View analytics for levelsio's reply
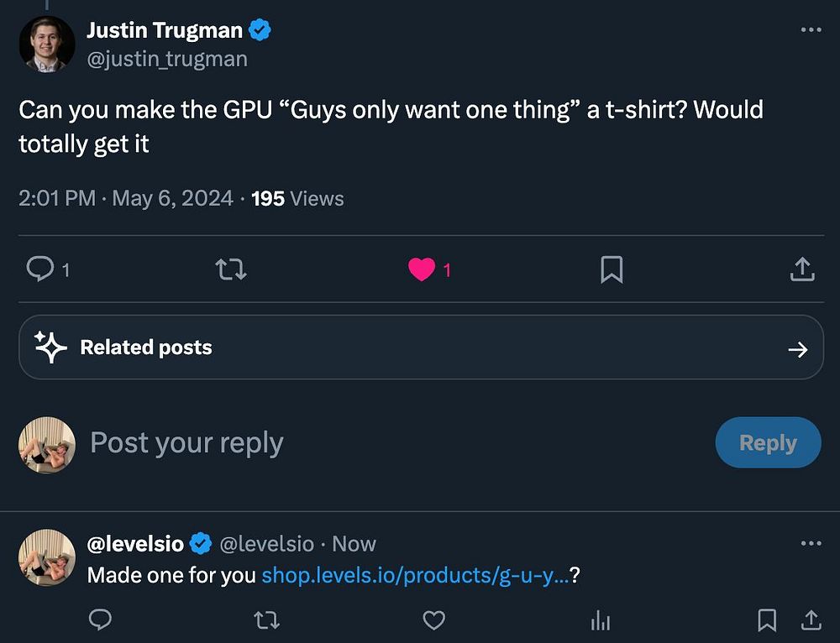840x643 pixels. [x=601, y=620]
